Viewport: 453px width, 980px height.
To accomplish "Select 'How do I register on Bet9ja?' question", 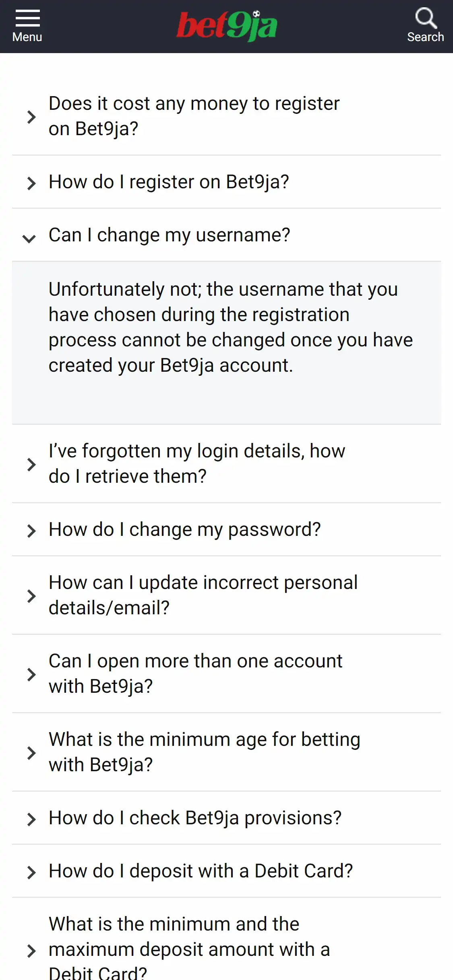I will pos(169,182).
